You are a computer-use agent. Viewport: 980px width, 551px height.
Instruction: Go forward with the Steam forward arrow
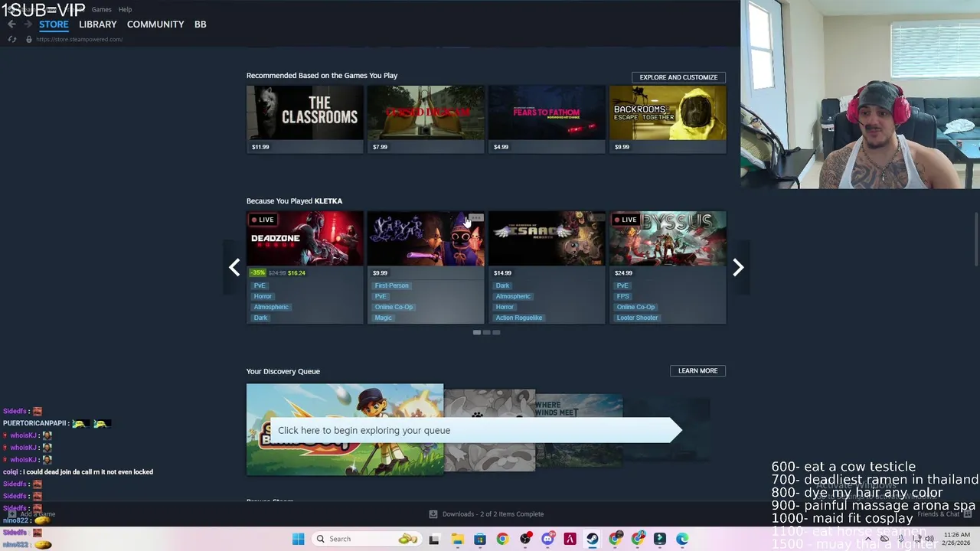tap(28, 24)
